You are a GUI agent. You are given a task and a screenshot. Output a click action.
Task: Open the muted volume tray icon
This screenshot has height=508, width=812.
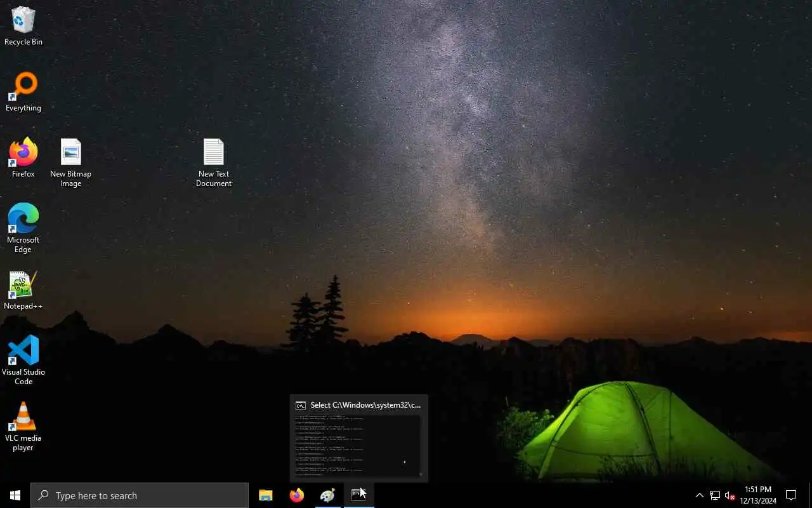coord(730,495)
